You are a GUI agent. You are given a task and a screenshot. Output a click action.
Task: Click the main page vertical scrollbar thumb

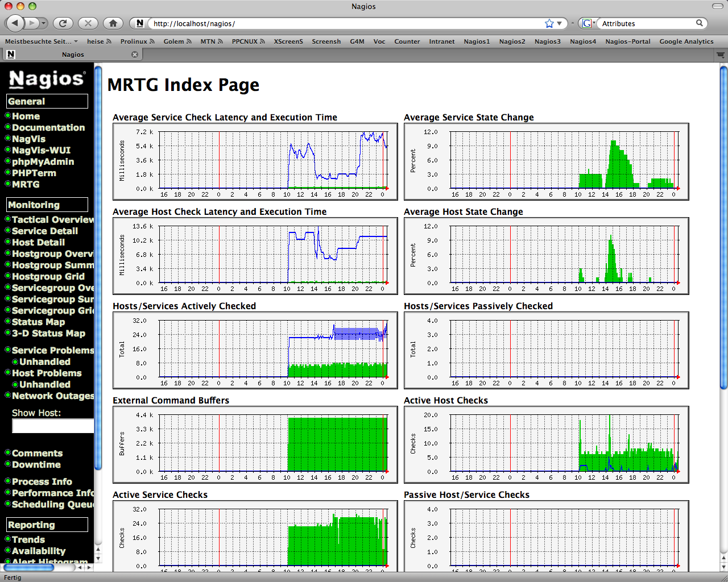(x=723, y=227)
